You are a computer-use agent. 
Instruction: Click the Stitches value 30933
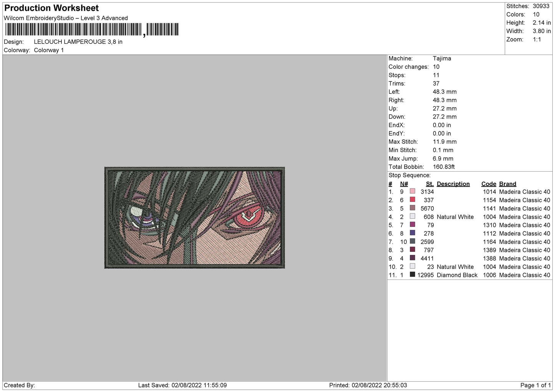pos(541,6)
